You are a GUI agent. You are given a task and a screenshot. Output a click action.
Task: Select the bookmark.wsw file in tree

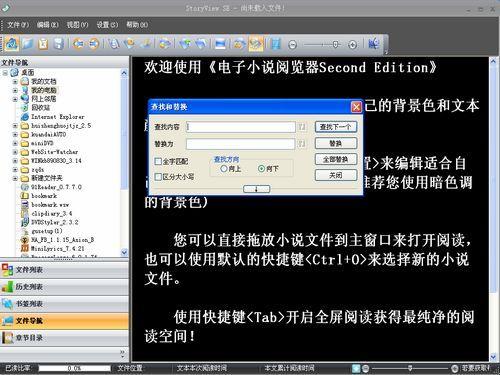pyautogui.click(x=50, y=205)
